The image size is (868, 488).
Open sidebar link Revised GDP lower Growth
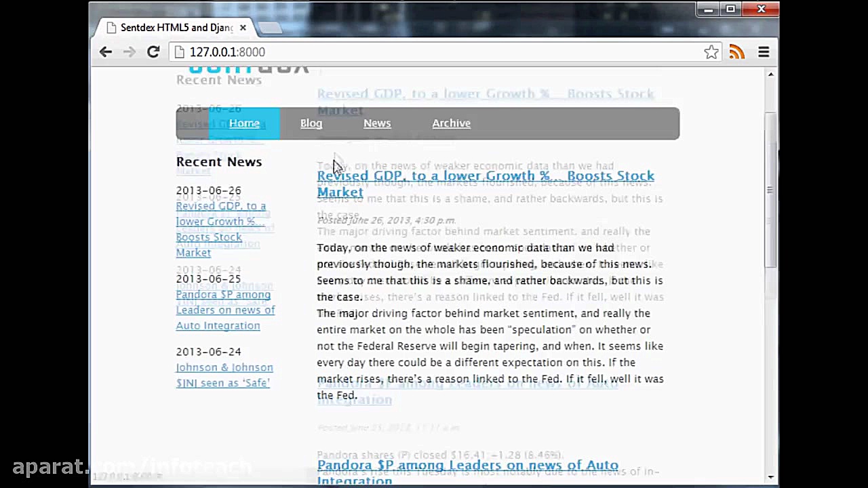[x=220, y=229]
